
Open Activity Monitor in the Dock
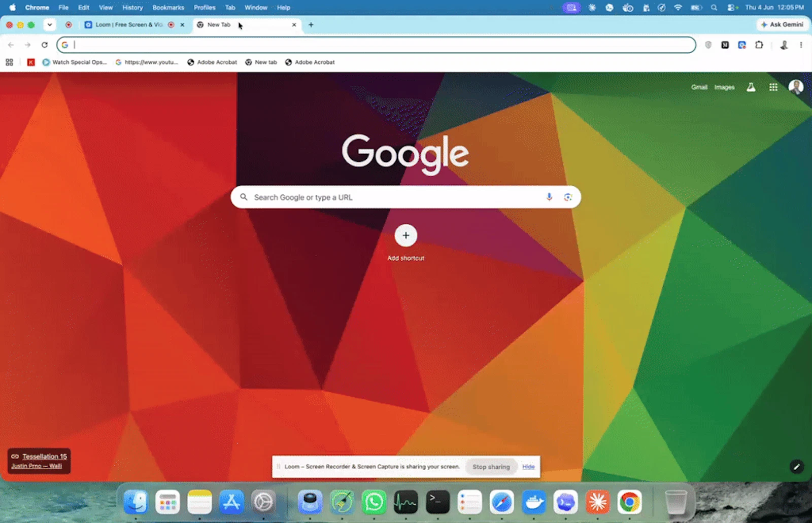(x=405, y=502)
